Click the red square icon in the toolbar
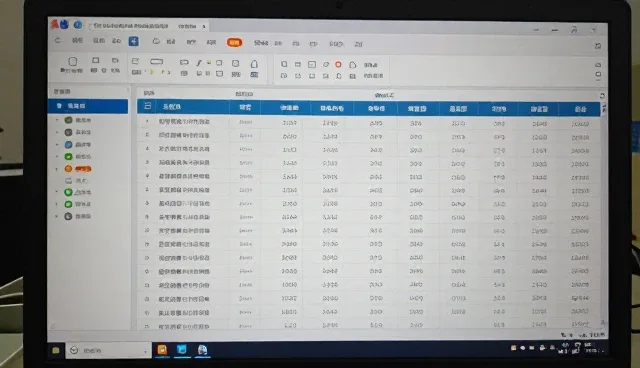 click(x=338, y=64)
